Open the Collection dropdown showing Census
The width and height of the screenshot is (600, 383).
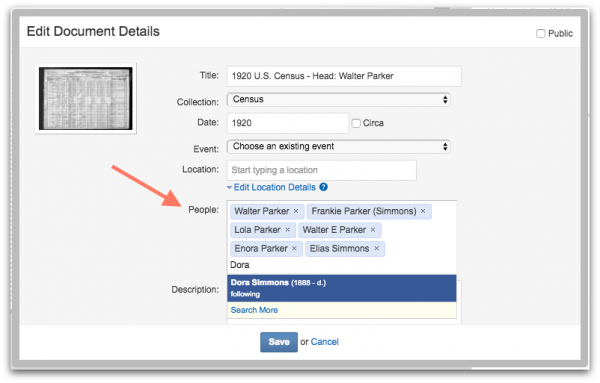339,99
